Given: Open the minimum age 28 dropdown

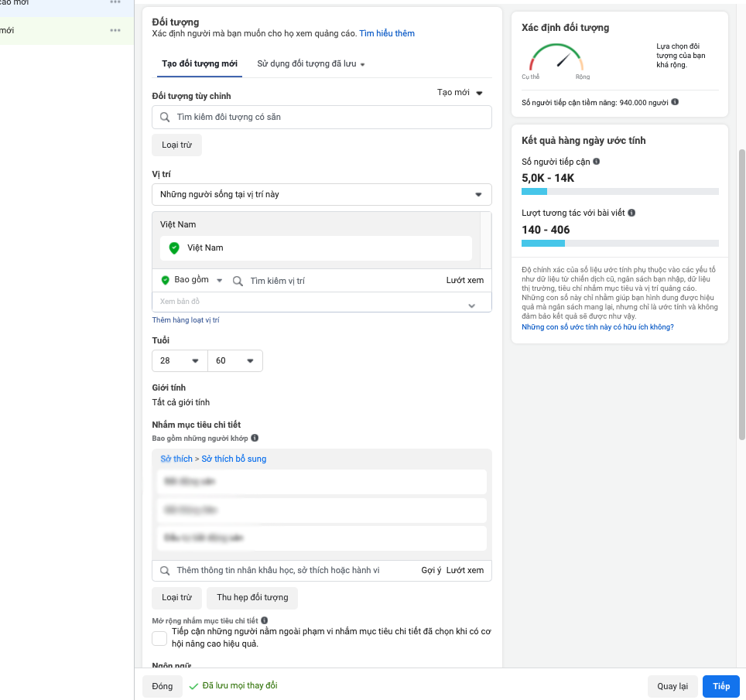Looking at the screenshot, I should click(x=179, y=360).
